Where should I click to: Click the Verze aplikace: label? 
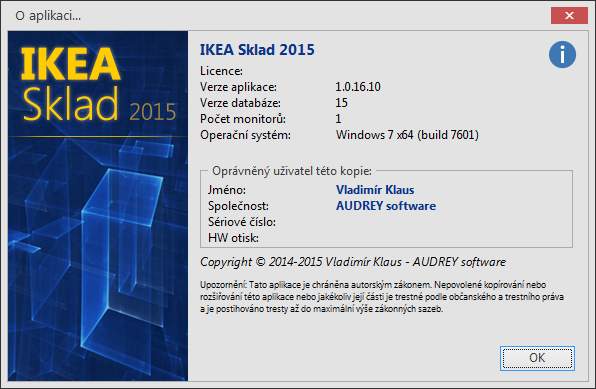point(238,87)
